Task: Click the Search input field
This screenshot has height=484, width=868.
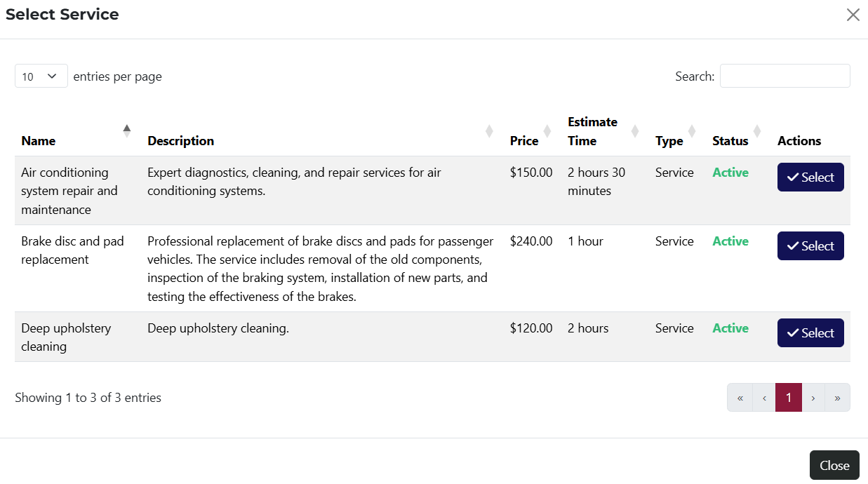Action: click(x=784, y=76)
